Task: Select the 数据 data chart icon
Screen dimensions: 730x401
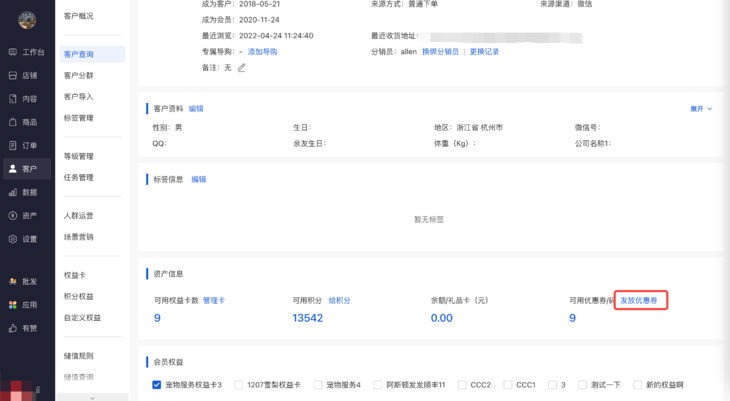Action: click(13, 192)
